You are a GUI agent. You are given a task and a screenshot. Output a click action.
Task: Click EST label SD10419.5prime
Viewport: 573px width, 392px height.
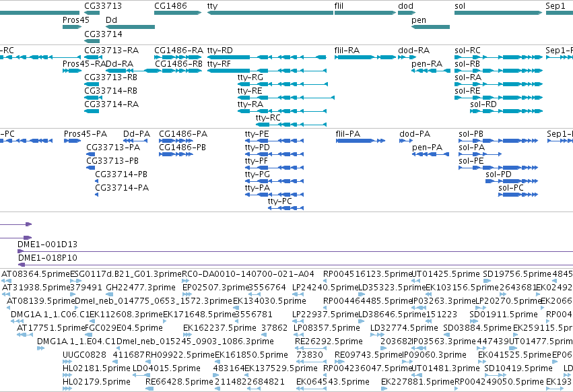click(518, 368)
